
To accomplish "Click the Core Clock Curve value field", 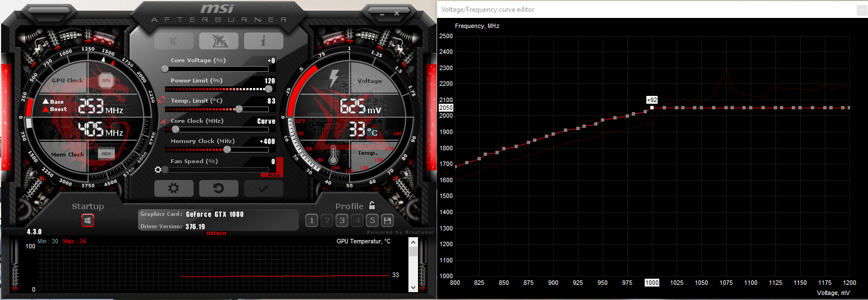I will coord(266,121).
